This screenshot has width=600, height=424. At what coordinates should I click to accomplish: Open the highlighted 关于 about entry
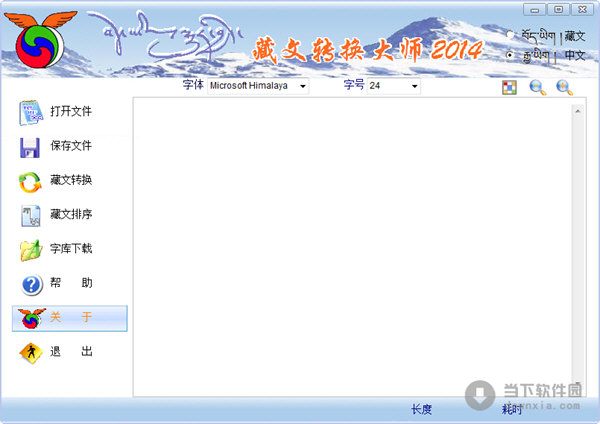click(x=70, y=318)
